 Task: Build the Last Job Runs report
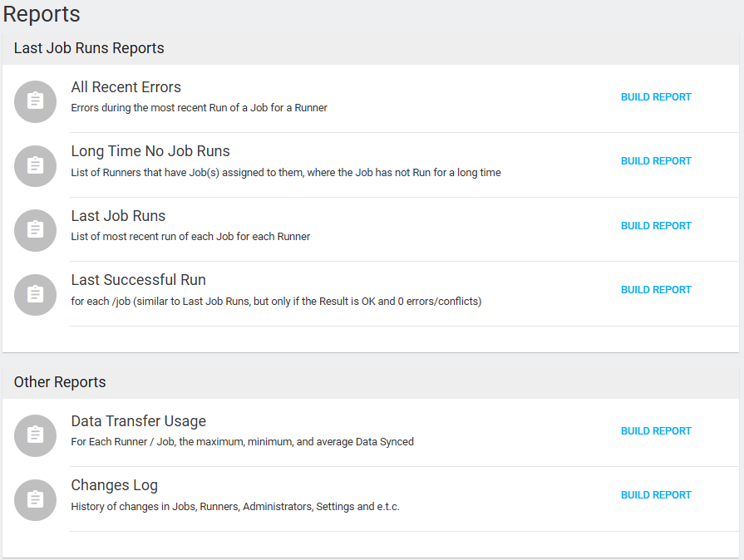click(656, 225)
